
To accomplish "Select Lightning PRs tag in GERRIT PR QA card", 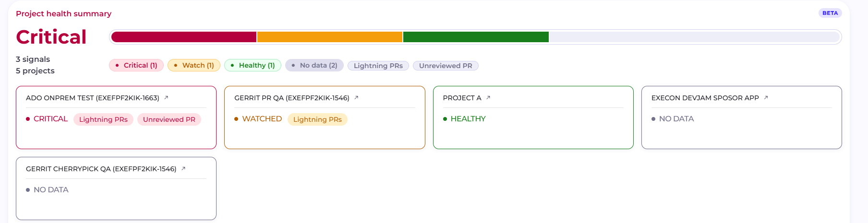I will pyautogui.click(x=317, y=119).
